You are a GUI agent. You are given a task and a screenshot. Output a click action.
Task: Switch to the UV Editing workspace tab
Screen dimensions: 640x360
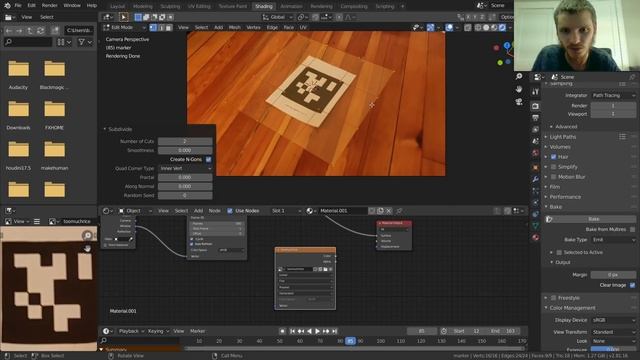pyautogui.click(x=199, y=6)
